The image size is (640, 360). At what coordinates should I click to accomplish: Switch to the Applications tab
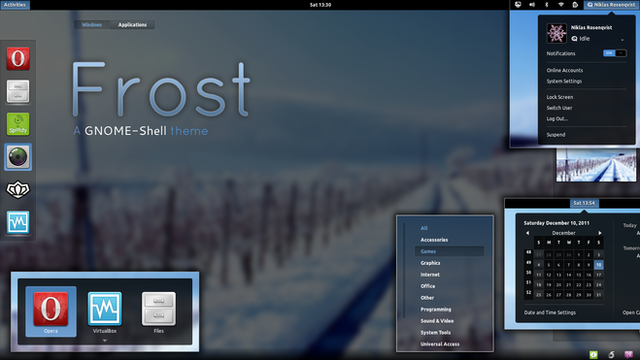tap(132, 25)
